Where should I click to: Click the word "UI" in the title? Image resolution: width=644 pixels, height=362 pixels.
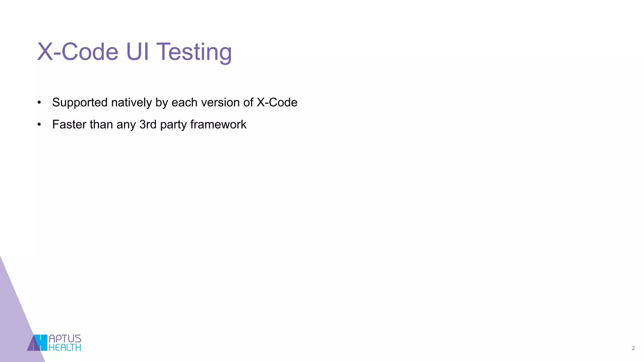click(137, 52)
